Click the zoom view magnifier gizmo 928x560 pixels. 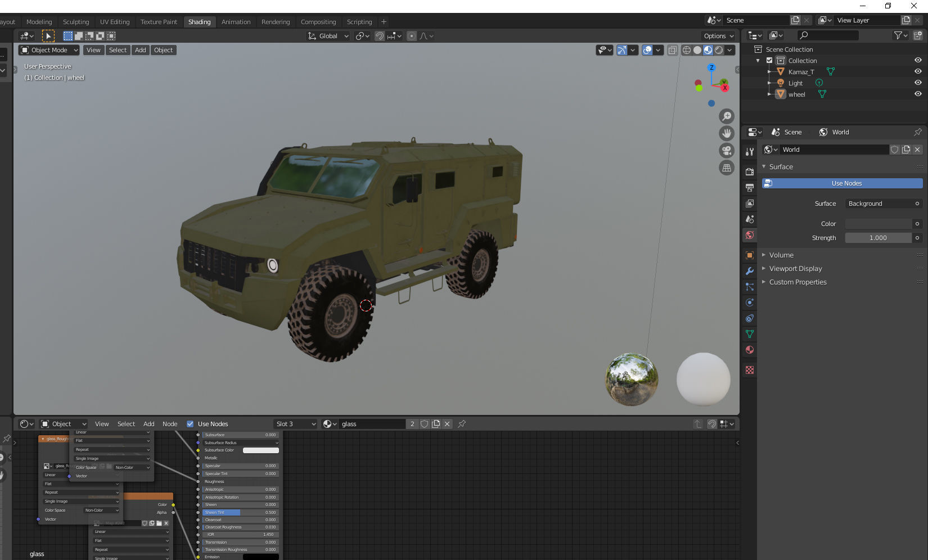pos(727,116)
